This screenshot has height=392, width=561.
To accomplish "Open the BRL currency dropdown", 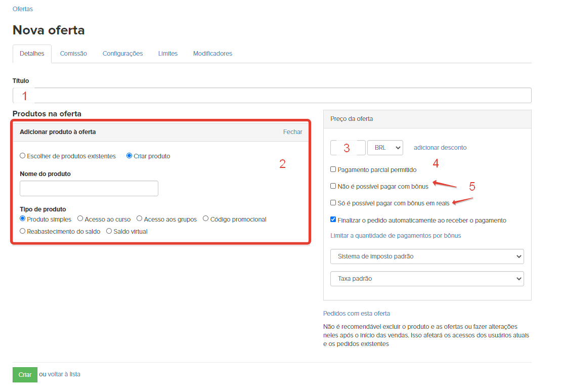I will [385, 148].
